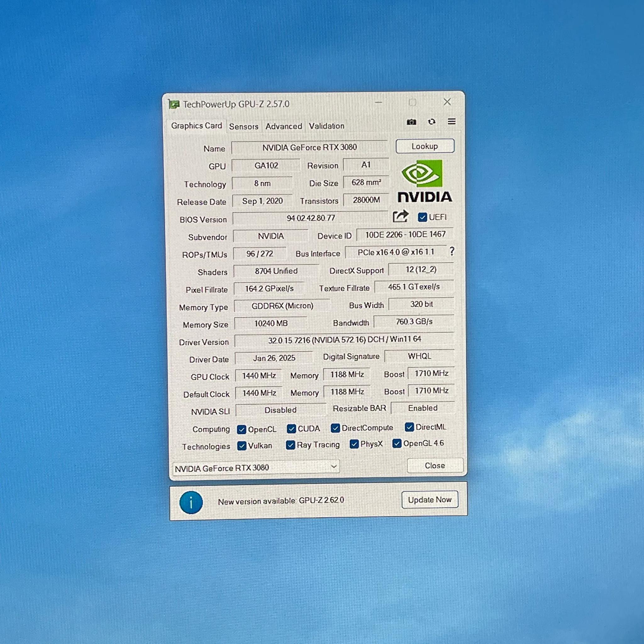The height and width of the screenshot is (644, 644).
Task: Click the Digital Signature value WHQL
Action: [x=420, y=356]
